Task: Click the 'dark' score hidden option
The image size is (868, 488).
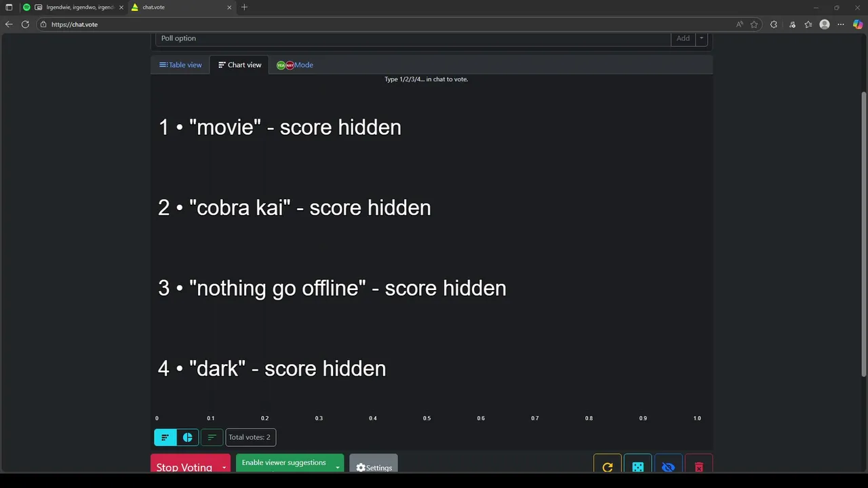Action: tap(271, 369)
